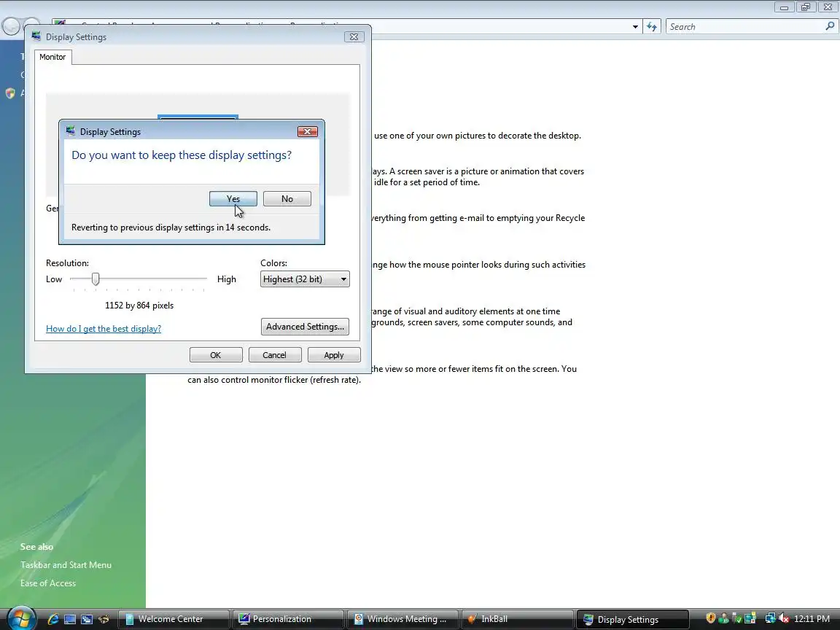Expand the address bar history dropdown
Image resolution: width=840 pixels, height=630 pixels.
pos(635,27)
